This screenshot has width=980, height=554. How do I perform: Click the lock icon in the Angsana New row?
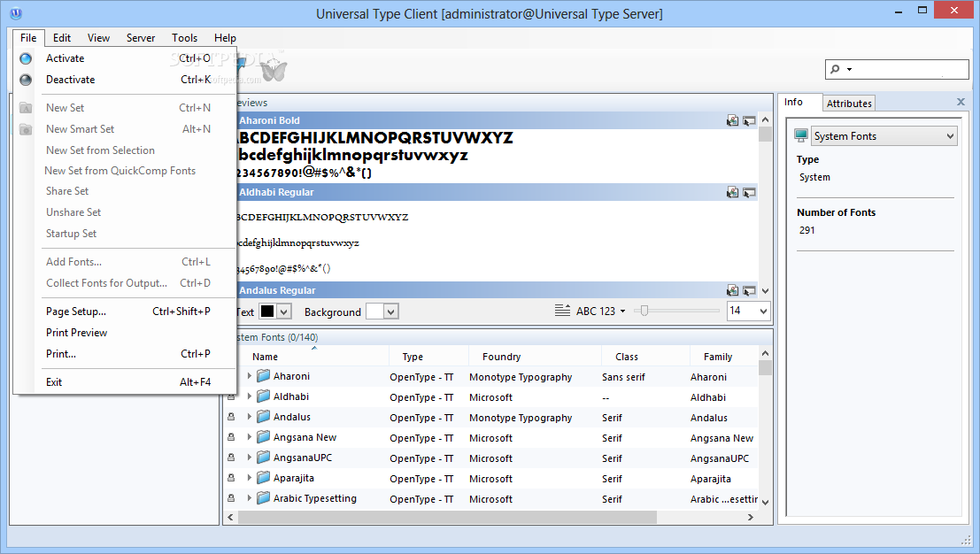tap(231, 437)
